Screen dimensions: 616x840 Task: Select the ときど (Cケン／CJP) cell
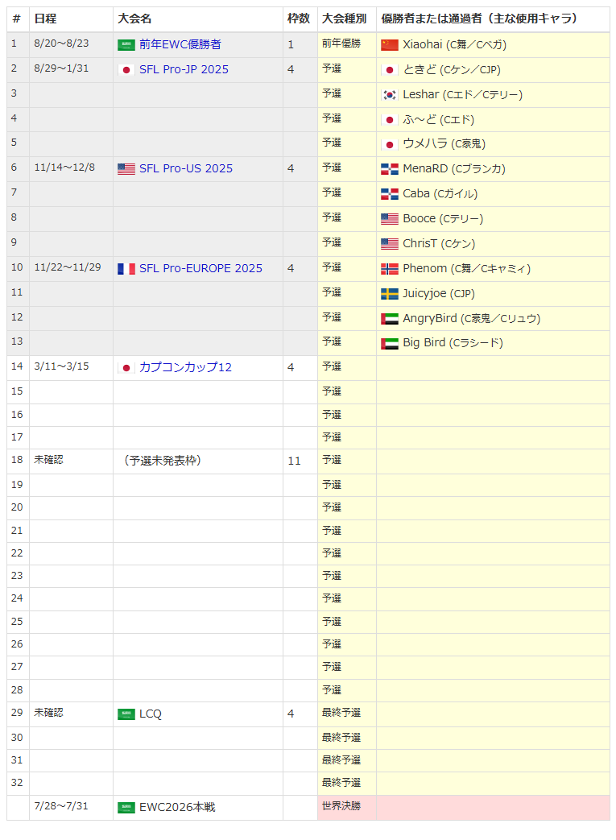[x=493, y=70]
